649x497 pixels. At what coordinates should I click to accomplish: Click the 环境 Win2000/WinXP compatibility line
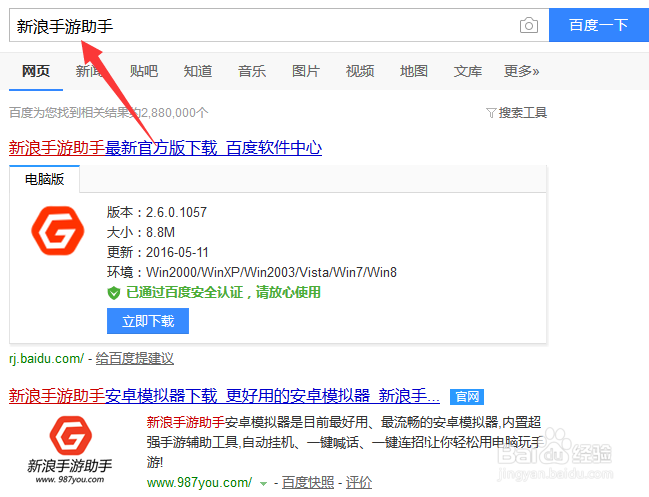252,272
